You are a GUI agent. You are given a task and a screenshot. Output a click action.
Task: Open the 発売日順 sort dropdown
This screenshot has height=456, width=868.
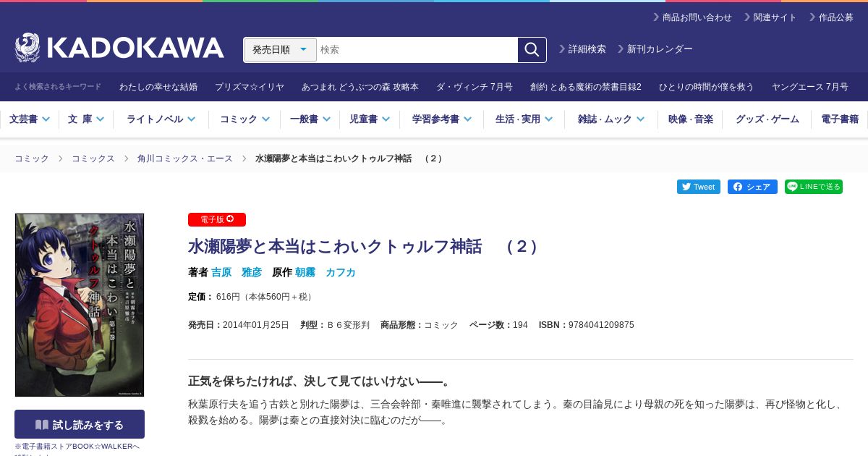click(x=281, y=50)
